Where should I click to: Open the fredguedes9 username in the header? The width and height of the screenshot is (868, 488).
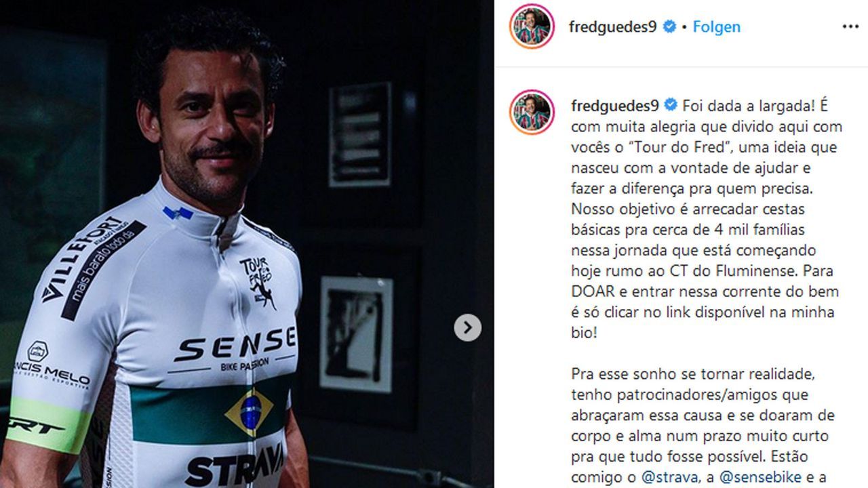[x=613, y=27]
